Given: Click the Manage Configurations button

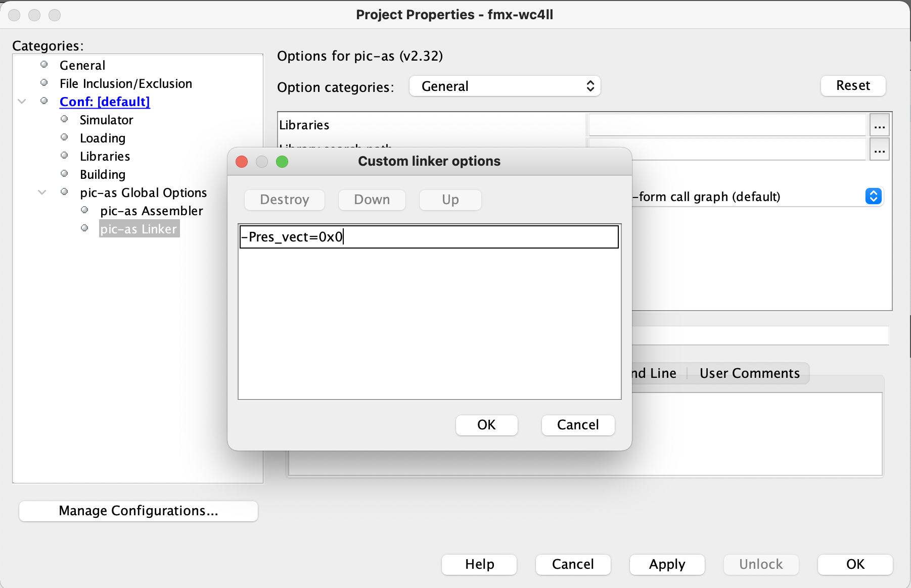Looking at the screenshot, I should point(138,511).
